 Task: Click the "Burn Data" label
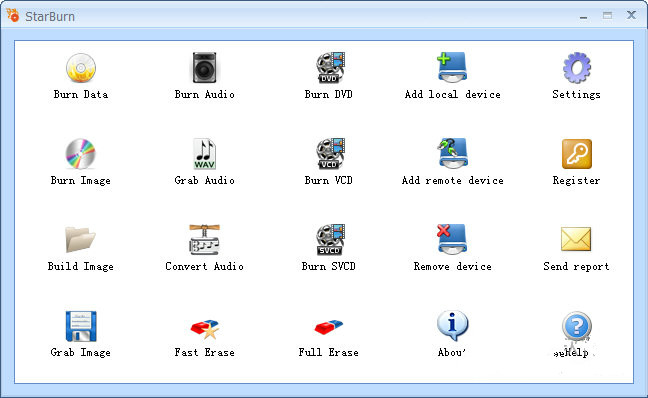pos(81,95)
